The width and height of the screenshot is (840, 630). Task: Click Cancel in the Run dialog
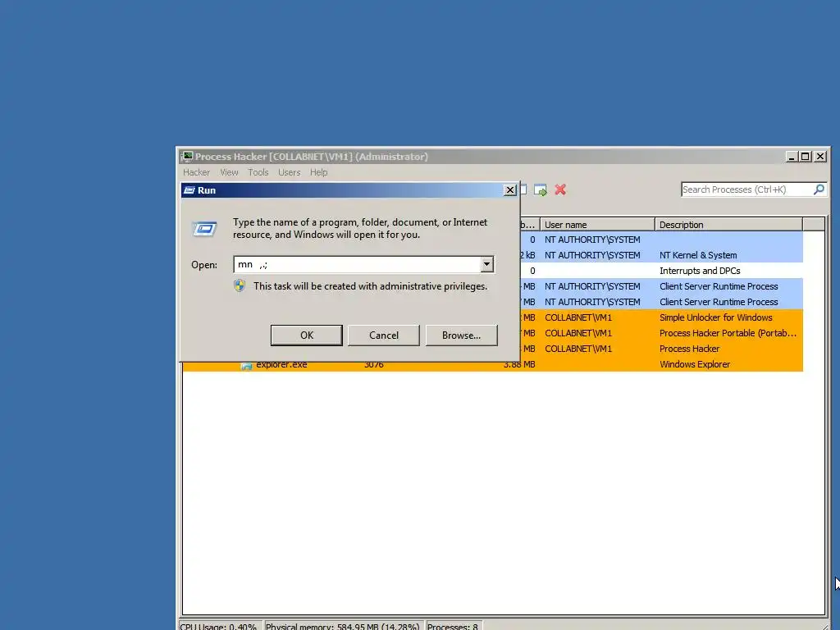pos(384,336)
